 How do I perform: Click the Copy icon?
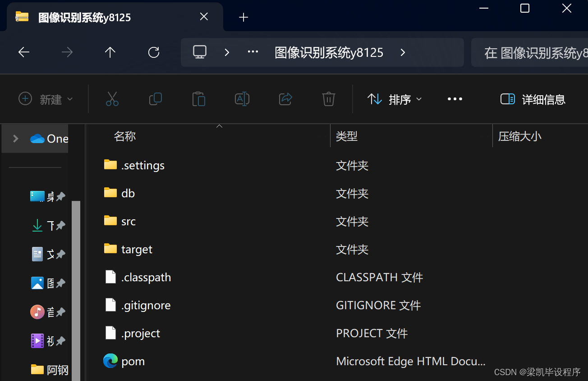tap(155, 99)
